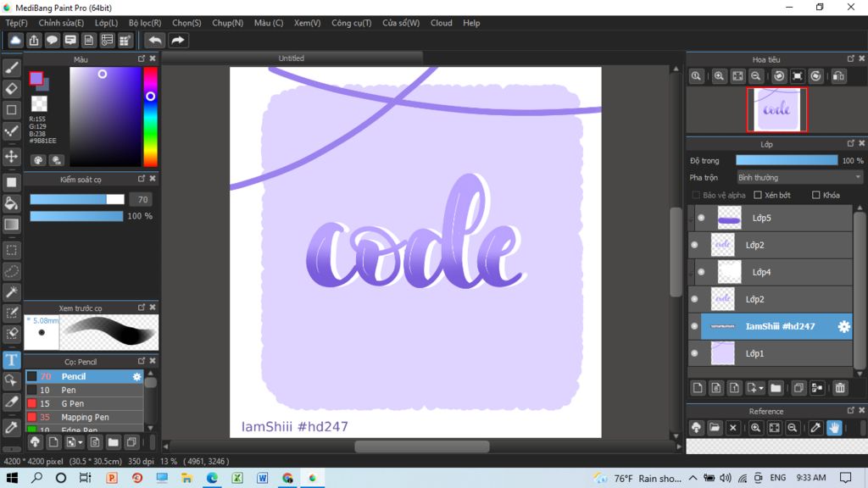
Task: Open the Công cụ(T) menu
Action: coord(352,23)
